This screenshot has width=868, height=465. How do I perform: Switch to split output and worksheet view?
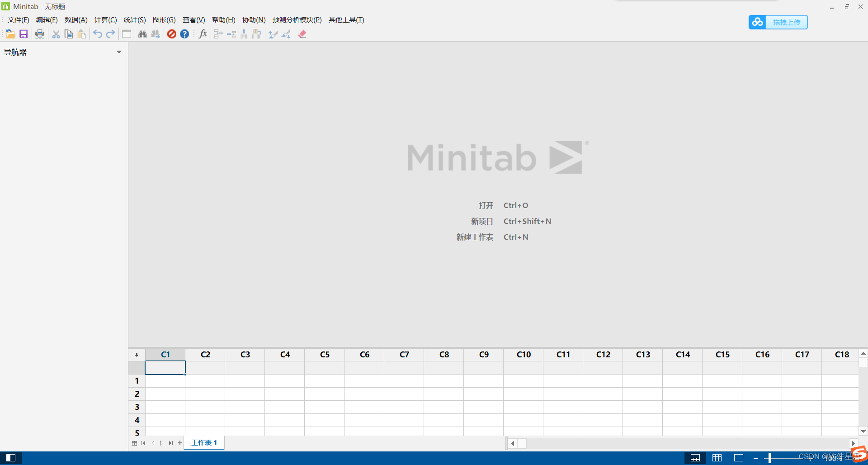click(x=695, y=458)
